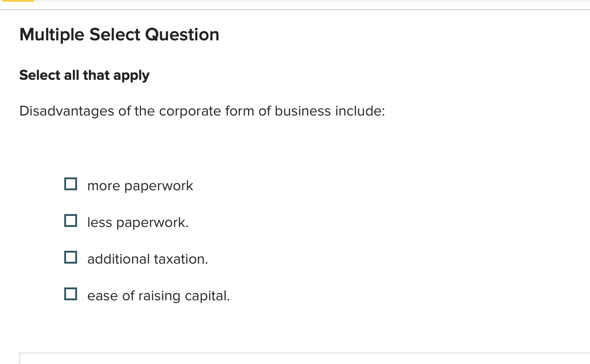Mark 'more paperwork' as a correct answer
This screenshot has width=590, height=364.
pyautogui.click(x=71, y=183)
